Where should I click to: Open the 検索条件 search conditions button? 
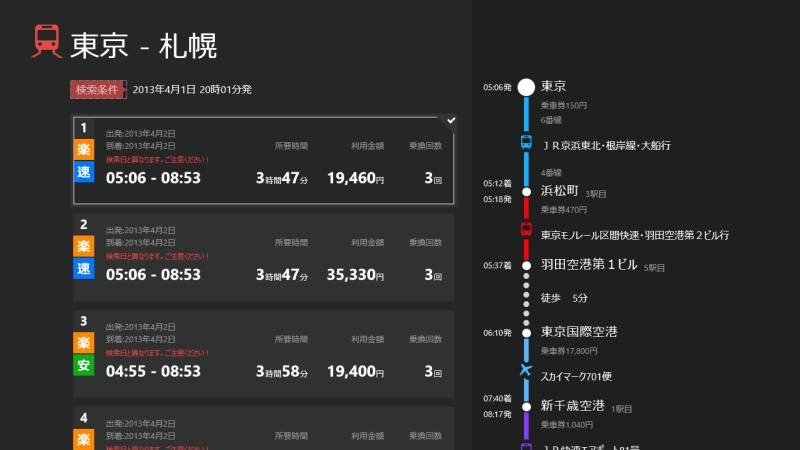(x=98, y=90)
